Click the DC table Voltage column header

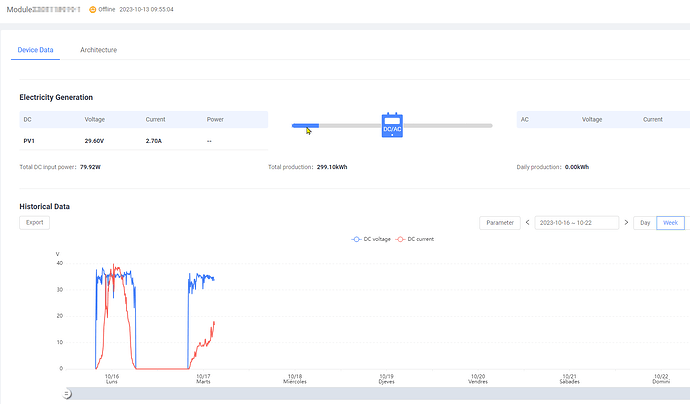95,119
